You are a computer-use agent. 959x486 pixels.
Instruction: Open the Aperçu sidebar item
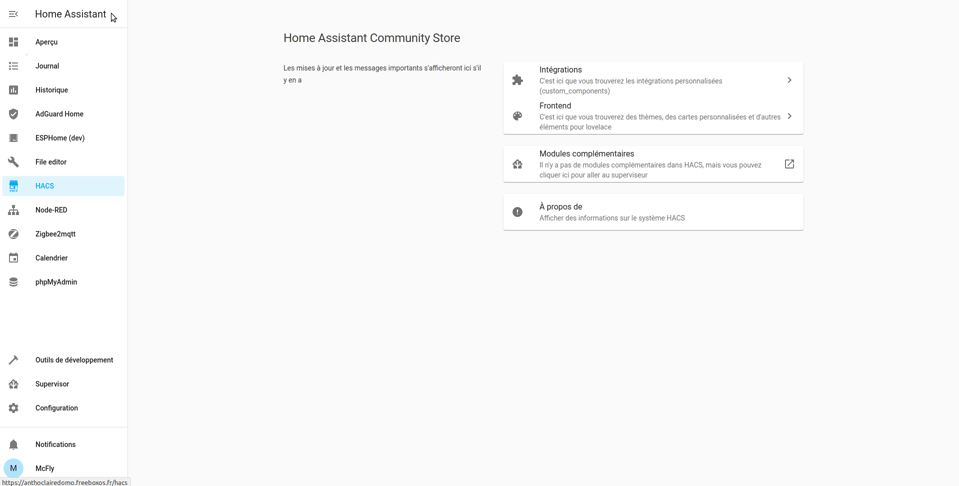(64, 42)
